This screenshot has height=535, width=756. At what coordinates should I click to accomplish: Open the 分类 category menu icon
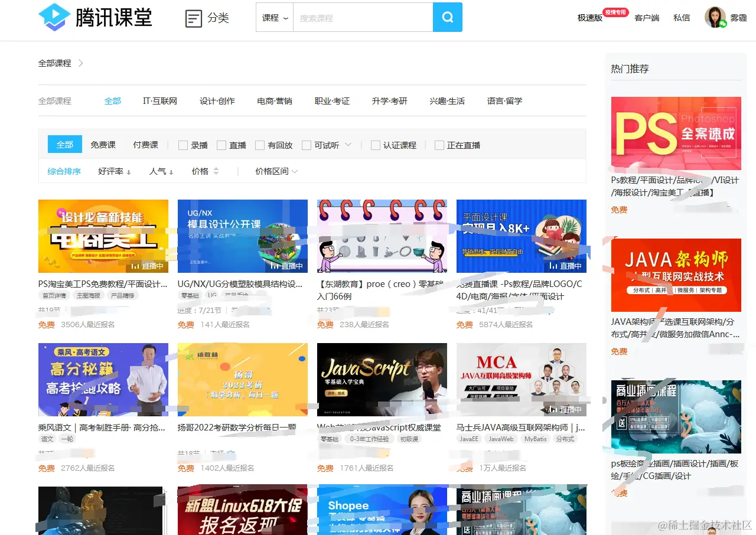[x=193, y=18]
